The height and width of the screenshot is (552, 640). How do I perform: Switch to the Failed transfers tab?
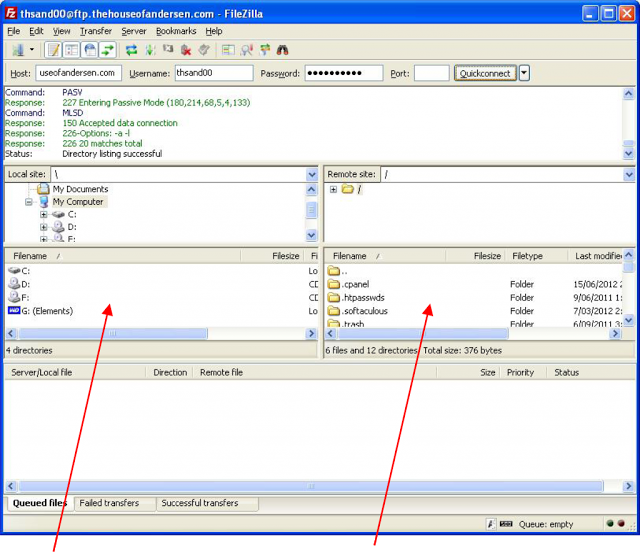[x=115, y=503]
